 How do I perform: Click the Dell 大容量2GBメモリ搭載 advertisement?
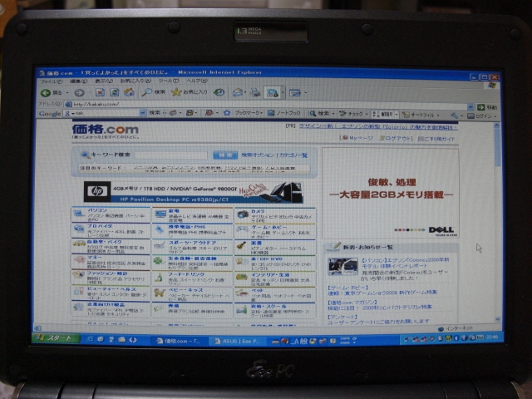(390, 193)
